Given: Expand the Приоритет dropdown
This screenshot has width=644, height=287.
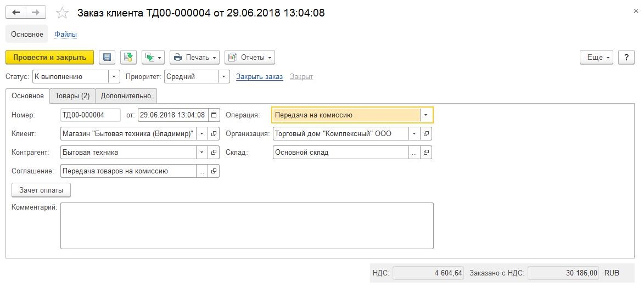Looking at the screenshot, I should tap(223, 76).
